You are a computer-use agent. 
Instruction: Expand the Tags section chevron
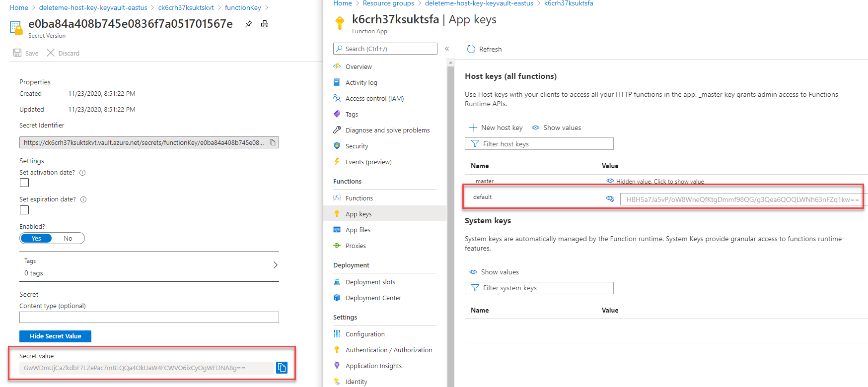tap(276, 265)
